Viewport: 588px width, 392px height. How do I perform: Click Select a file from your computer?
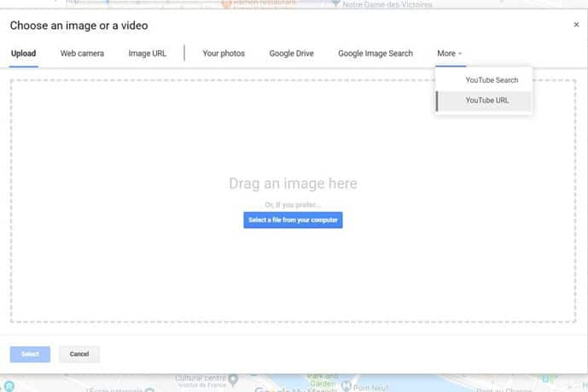pyautogui.click(x=293, y=220)
